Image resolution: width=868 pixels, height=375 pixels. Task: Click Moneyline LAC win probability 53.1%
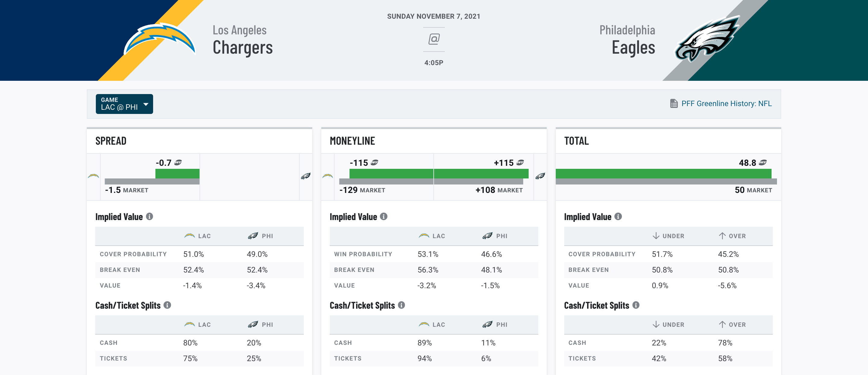[x=428, y=254]
